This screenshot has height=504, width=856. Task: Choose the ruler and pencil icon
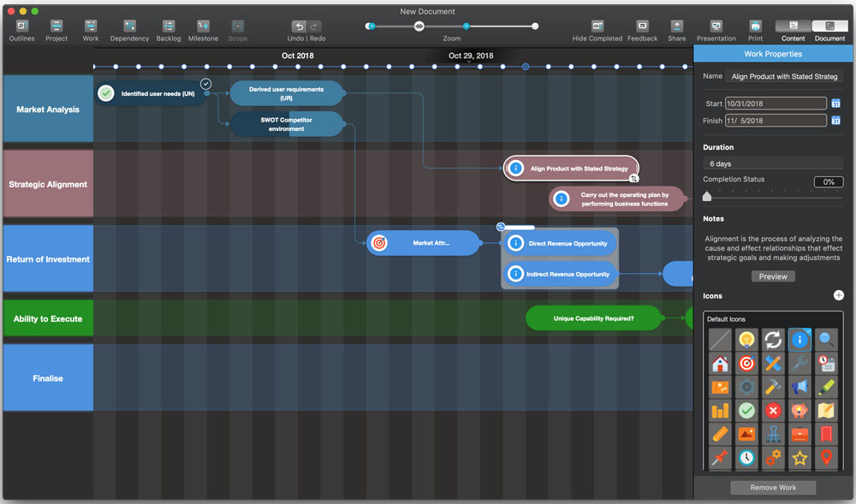(x=773, y=364)
